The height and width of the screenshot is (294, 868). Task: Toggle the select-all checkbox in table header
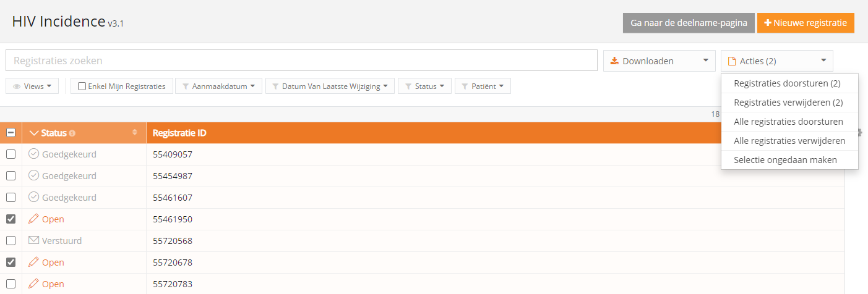point(11,133)
